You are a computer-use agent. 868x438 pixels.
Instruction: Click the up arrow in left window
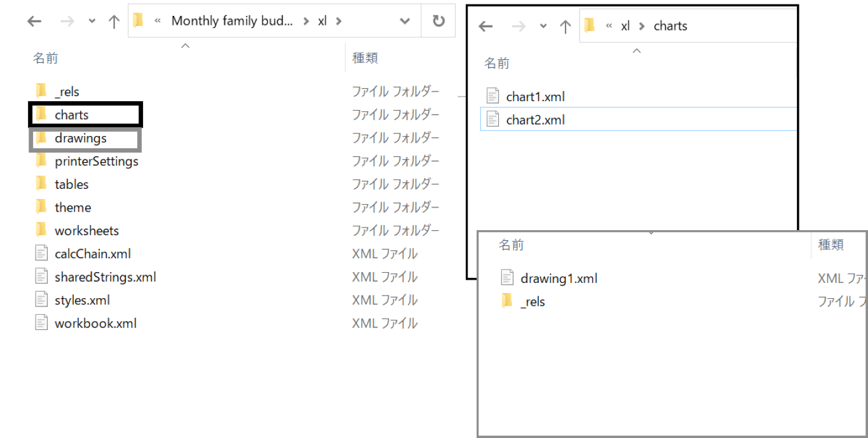click(x=114, y=21)
